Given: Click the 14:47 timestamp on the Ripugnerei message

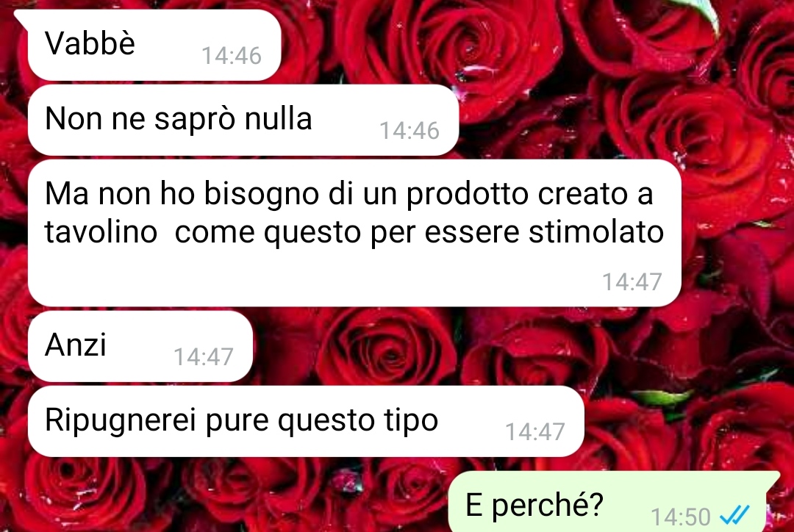Looking at the screenshot, I should coord(534,432).
